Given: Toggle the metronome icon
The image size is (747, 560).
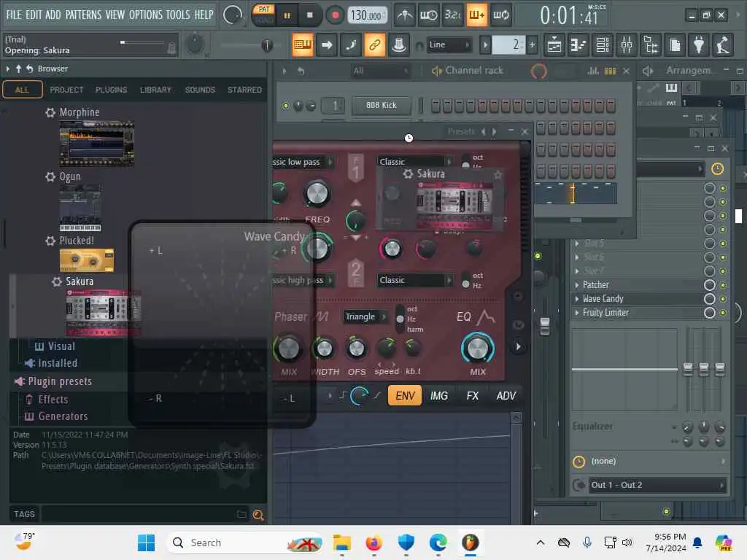Looking at the screenshot, I should (x=404, y=15).
